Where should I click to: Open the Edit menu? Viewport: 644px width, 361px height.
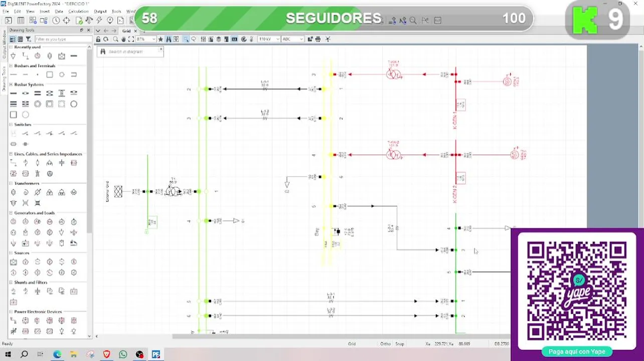pos(18,11)
